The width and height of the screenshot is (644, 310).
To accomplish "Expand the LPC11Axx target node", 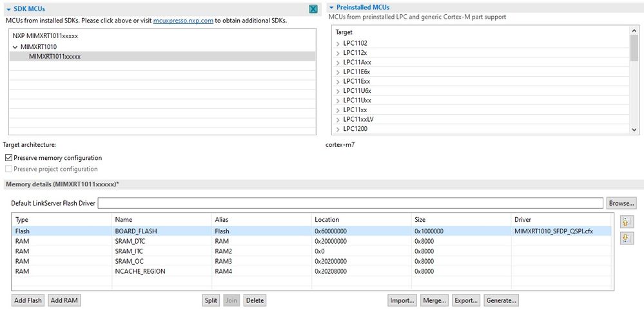I will point(338,63).
